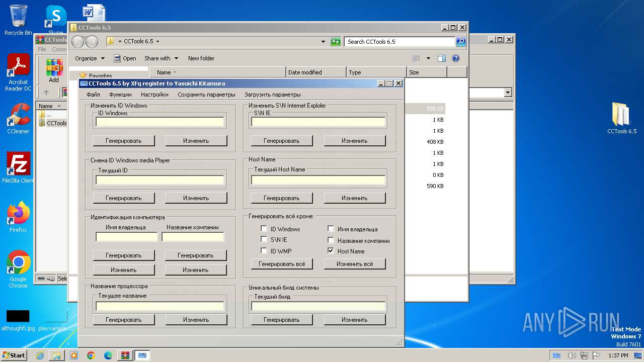Open Internet Explorer from taskbar
This screenshot has height=362, width=644.
pyautogui.click(x=40, y=355)
